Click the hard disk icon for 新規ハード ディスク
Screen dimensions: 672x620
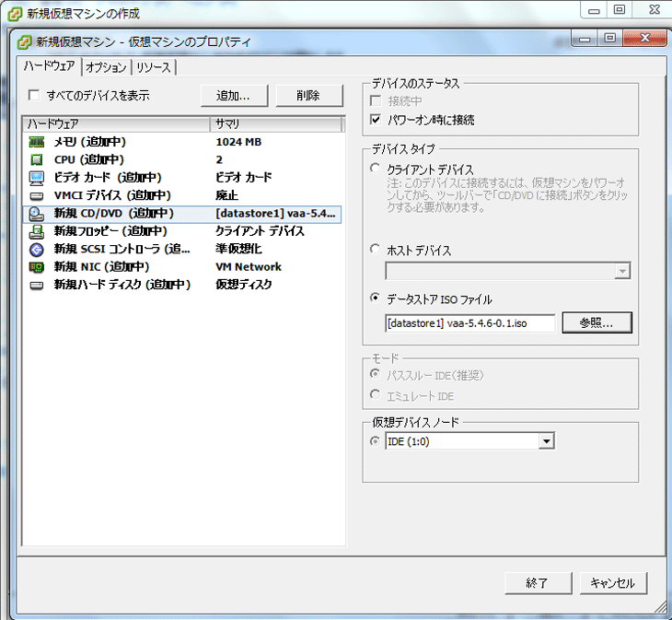tap(37, 286)
